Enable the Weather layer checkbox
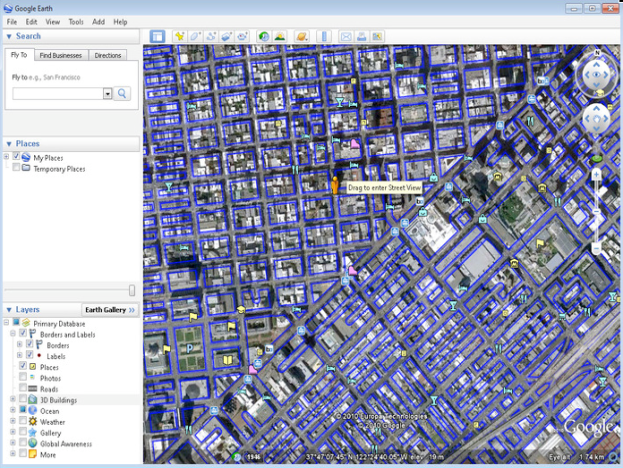623x468 pixels. 23,421
